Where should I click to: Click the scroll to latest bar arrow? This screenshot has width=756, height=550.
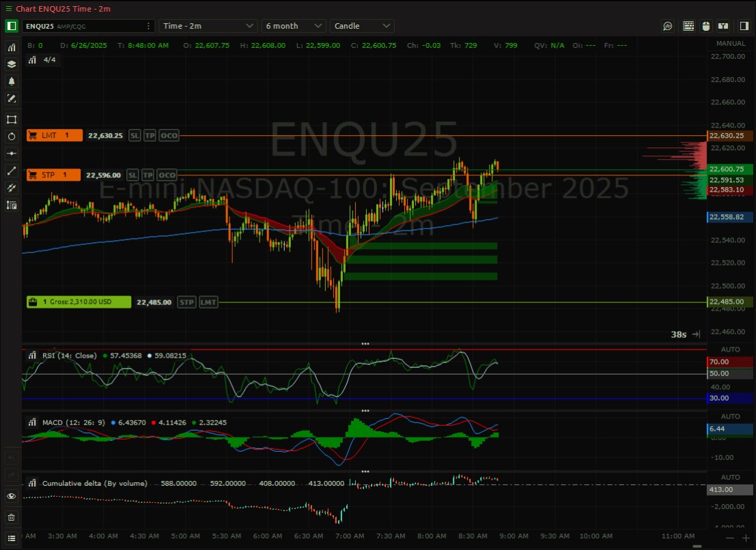pos(696,334)
